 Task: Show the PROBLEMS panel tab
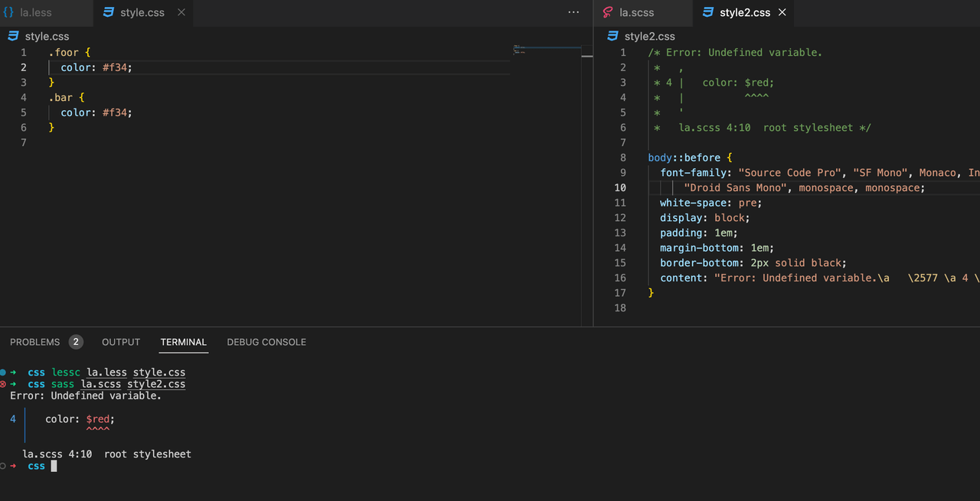tap(46, 342)
